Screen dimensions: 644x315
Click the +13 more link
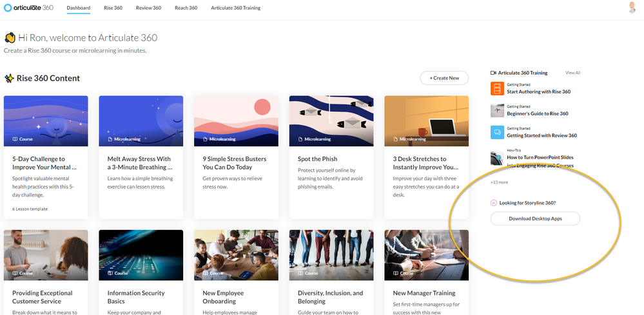coord(499,182)
